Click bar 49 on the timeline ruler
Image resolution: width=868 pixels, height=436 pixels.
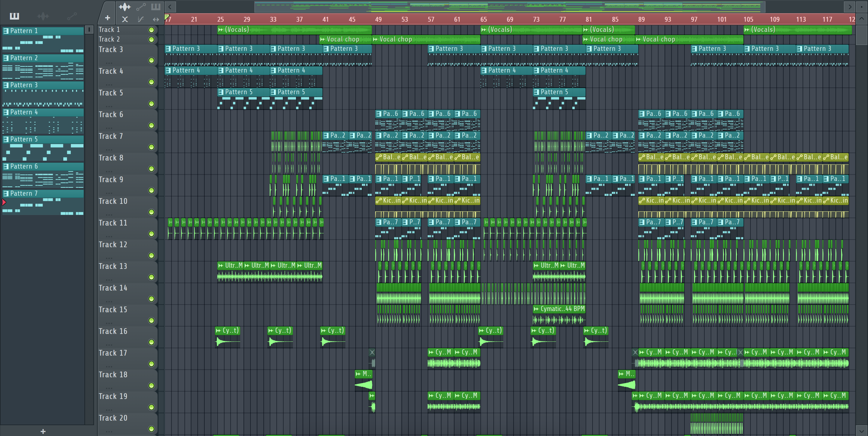[x=379, y=20]
